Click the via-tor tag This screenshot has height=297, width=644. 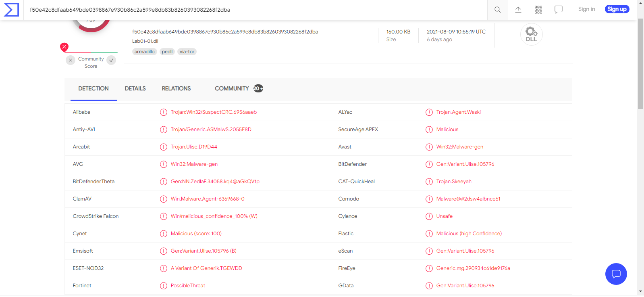[x=187, y=52]
